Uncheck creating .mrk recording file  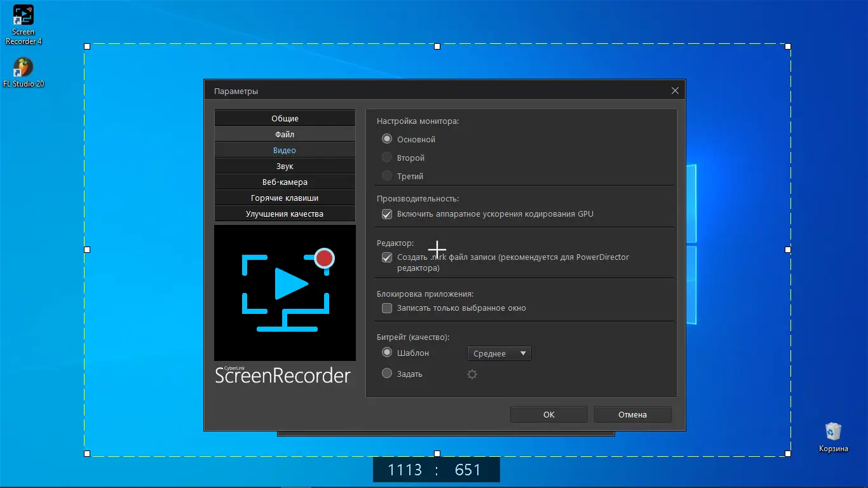[386, 257]
